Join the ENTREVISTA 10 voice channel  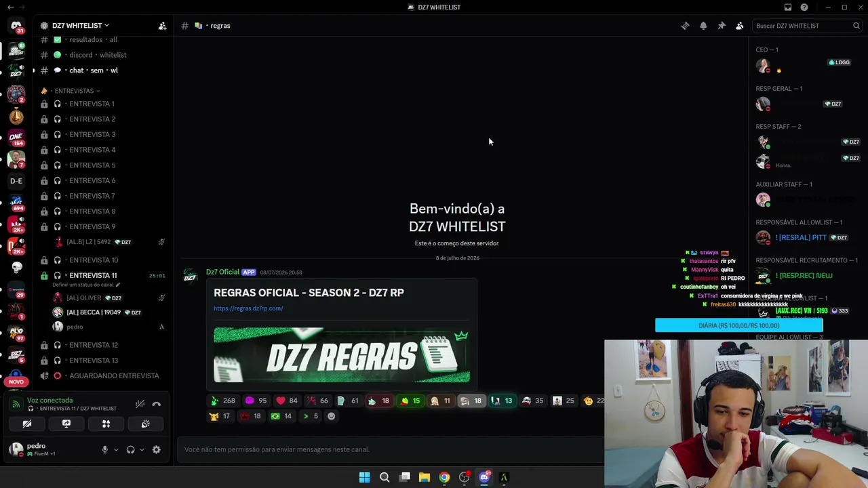coord(102,260)
